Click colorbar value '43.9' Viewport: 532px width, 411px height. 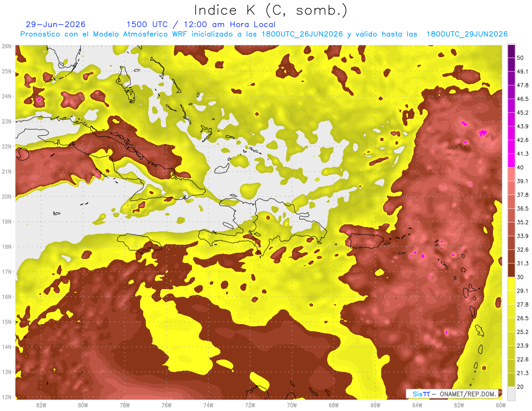[522, 126]
